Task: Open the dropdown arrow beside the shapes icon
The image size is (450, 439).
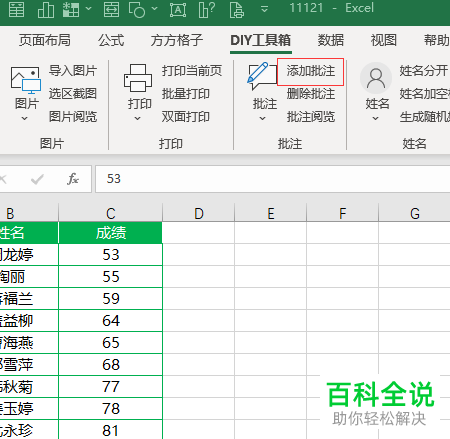Action: click(154, 8)
